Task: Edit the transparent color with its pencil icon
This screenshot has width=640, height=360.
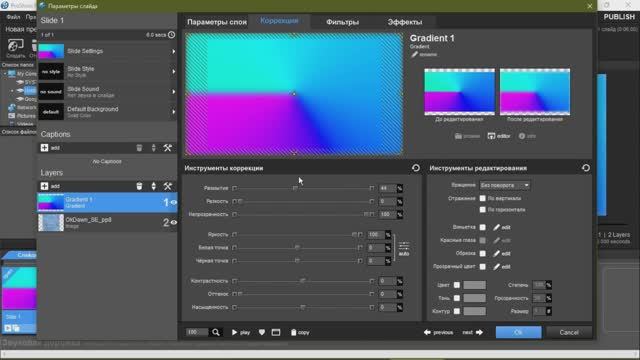Action: pyautogui.click(x=496, y=267)
